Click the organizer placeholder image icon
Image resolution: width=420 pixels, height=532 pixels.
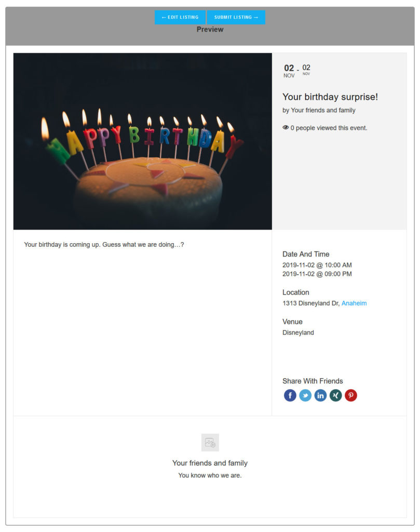pyautogui.click(x=210, y=443)
